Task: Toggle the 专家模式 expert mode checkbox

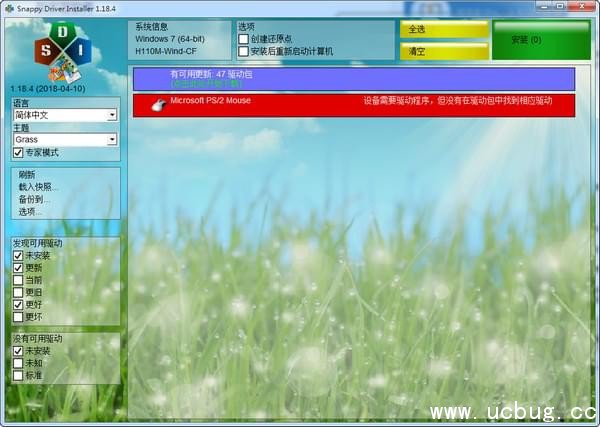Action: tap(18, 153)
